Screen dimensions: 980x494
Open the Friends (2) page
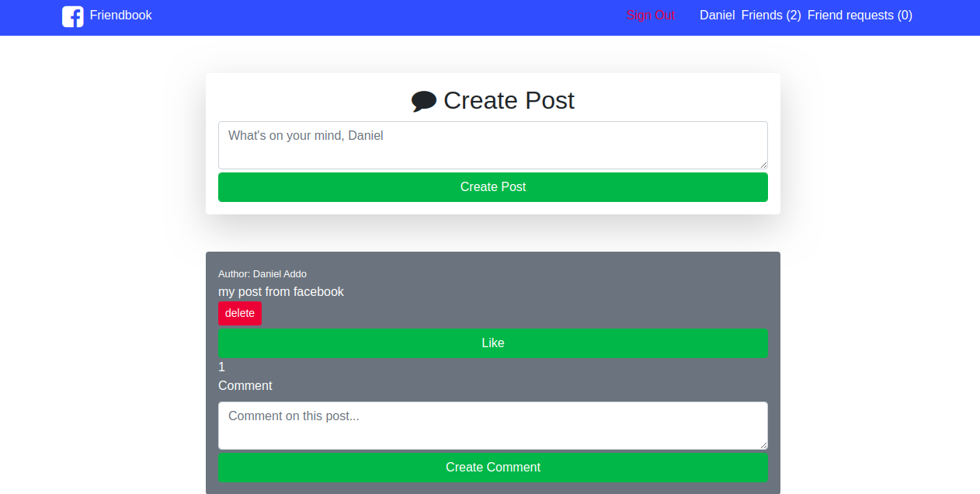[771, 16]
